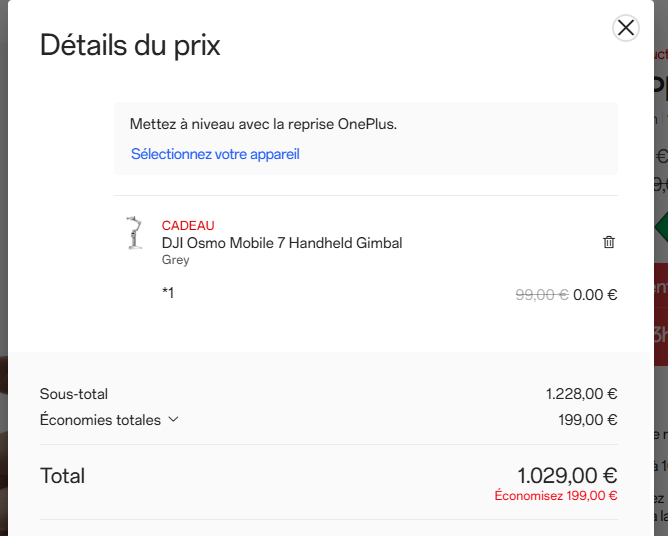The image size is (668, 536).
Task: Click the 0.00 € gift price
Action: point(595,295)
